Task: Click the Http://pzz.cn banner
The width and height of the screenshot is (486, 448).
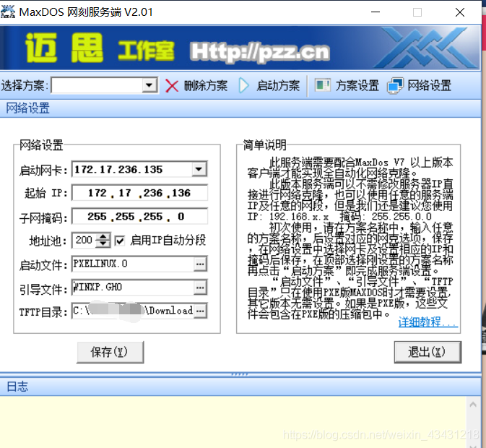Action: (x=260, y=51)
